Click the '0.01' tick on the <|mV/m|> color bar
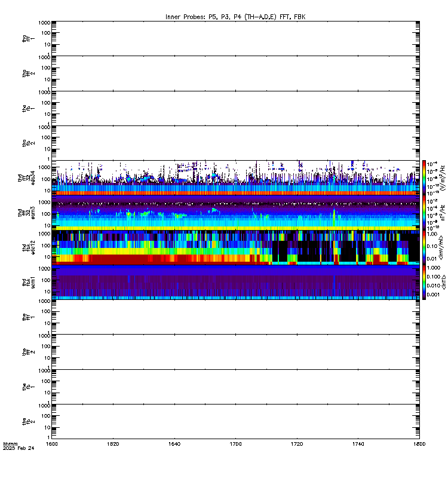Viewport: 448px width, 478px height. point(432,259)
